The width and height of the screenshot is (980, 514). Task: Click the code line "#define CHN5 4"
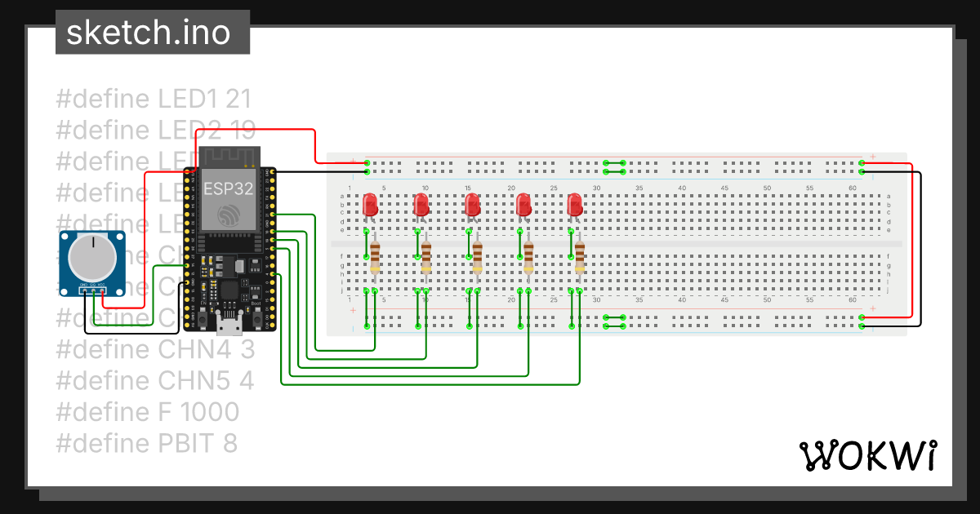pyautogui.click(x=155, y=381)
